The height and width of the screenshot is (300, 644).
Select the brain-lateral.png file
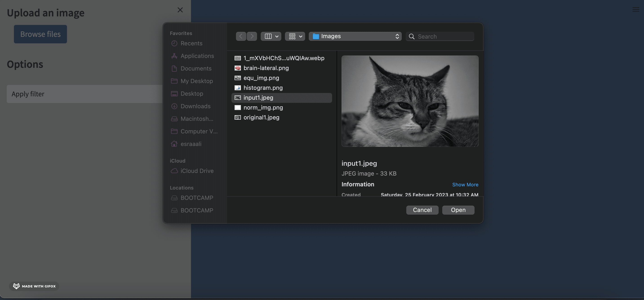point(266,68)
